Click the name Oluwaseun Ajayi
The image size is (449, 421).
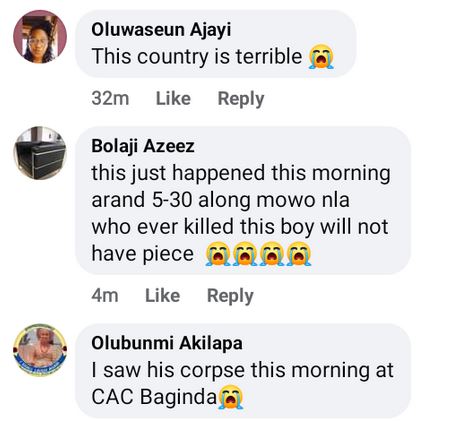click(161, 30)
